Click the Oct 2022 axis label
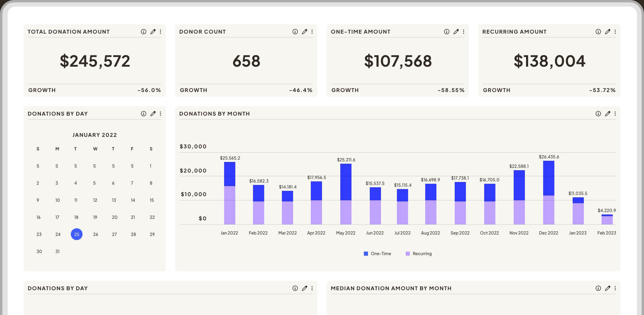The image size is (644, 315). 489,233
